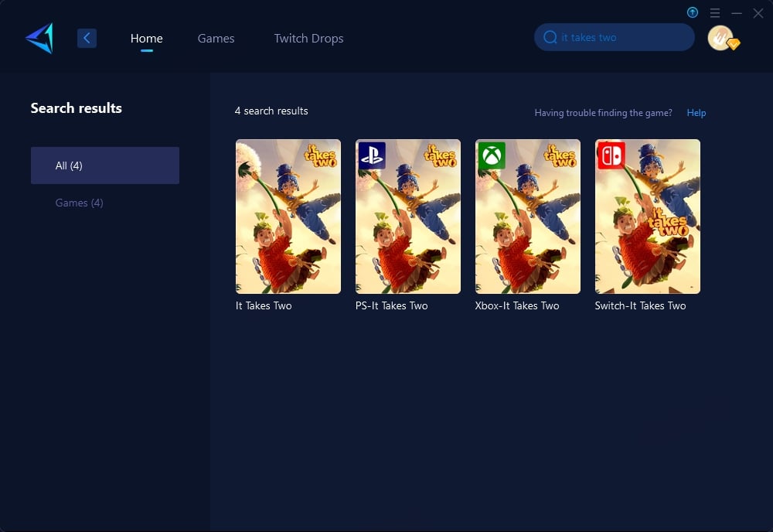Screen dimensions: 773x532
Task: Click the Switch-It Takes Two title
Action: pyautogui.click(x=640, y=305)
